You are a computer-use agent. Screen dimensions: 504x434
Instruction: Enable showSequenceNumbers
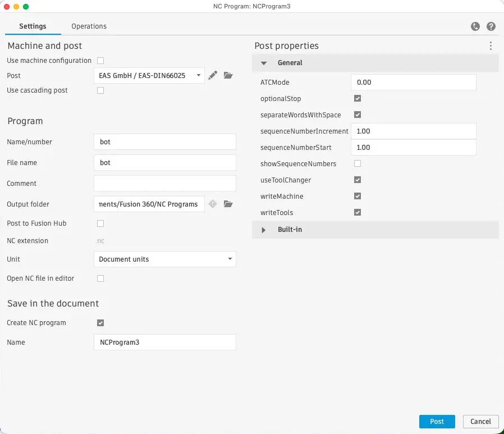click(358, 163)
